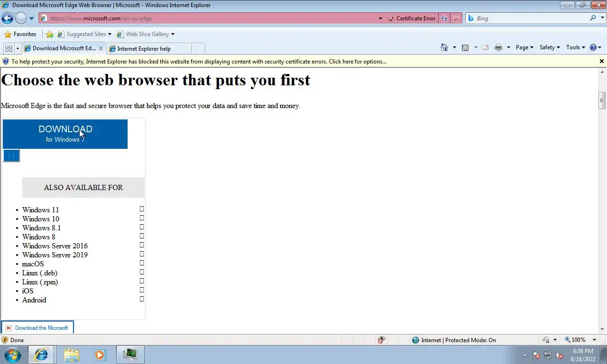Click the New Tab blank button
Viewport: 607px width, 364px height.
coord(198,48)
